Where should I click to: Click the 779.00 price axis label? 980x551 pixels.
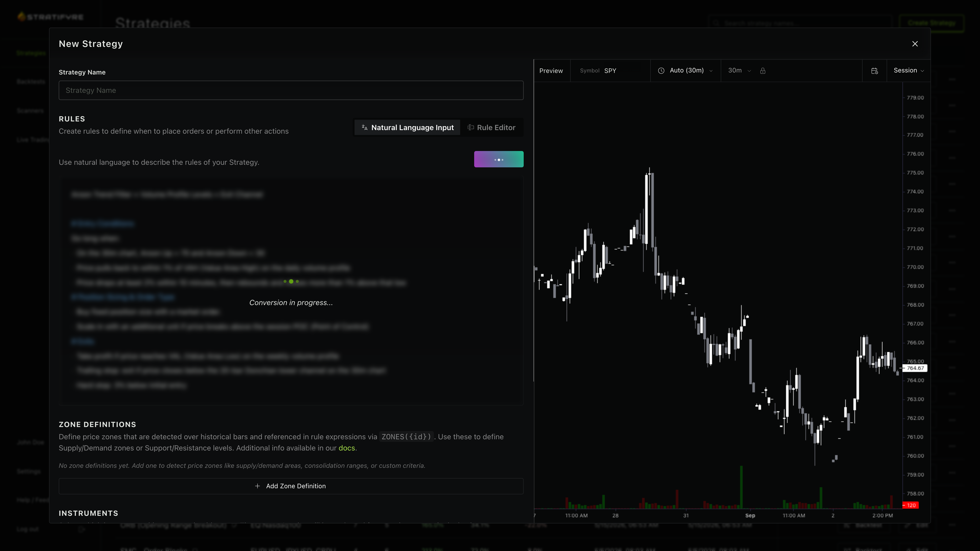915,98
